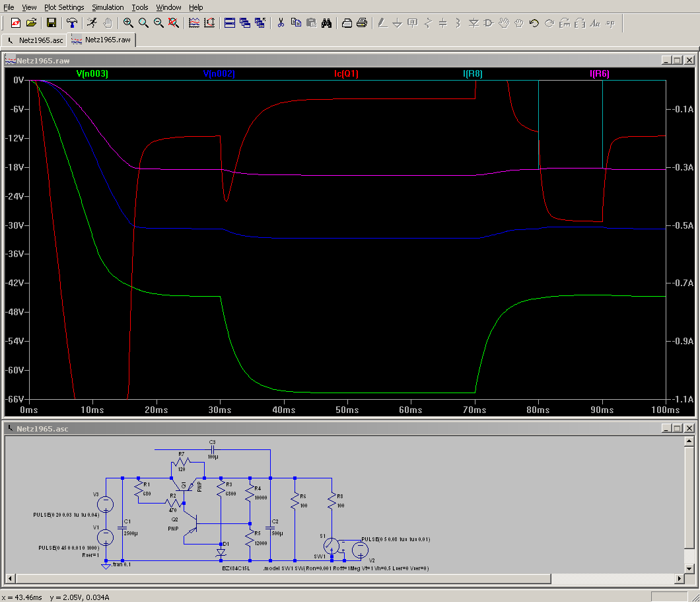Click the Halt simulation hand icon

pos(108,22)
